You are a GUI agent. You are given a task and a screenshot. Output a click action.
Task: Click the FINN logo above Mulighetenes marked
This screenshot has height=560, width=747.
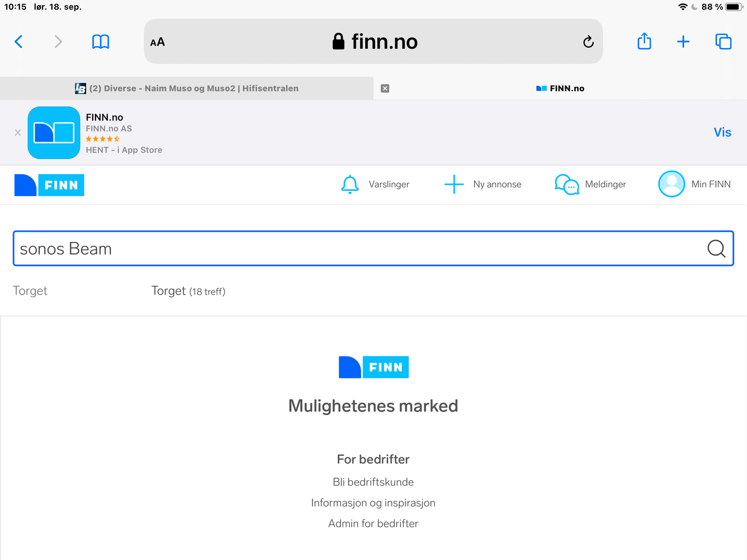point(374,367)
